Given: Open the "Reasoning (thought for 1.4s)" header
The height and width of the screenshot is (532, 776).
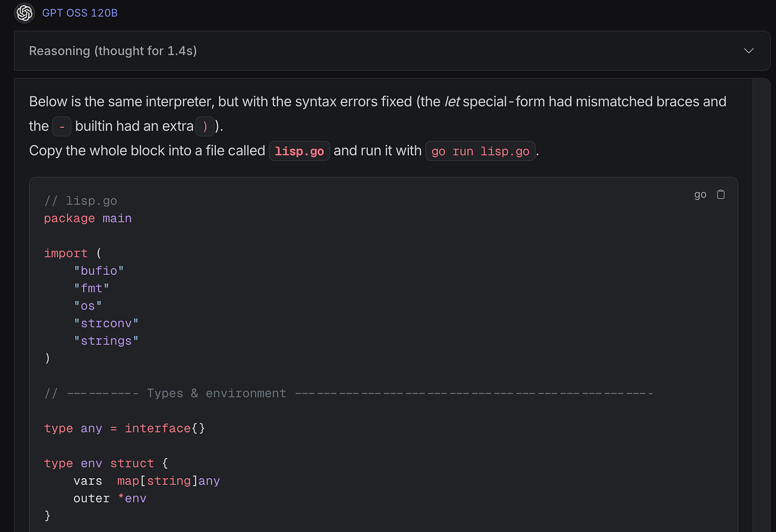Looking at the screenshot, I should pyautogui.click(x=113, y=51).
